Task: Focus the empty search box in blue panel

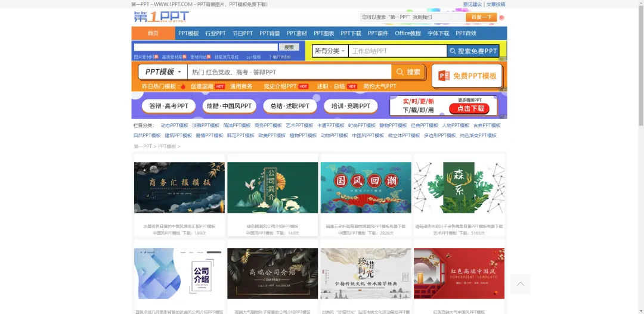Action: point(206,47)
